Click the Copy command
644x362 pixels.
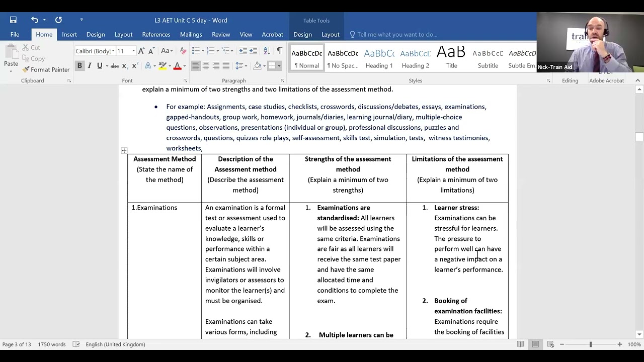pyautogui.click(x=33, y=58)
